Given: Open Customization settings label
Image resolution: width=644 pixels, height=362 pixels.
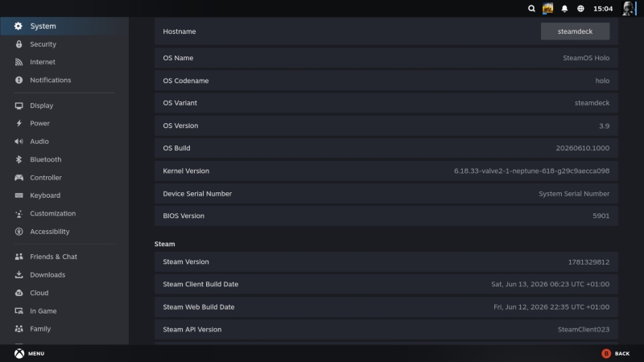Looking at the screenshot, I should [53, 213].
